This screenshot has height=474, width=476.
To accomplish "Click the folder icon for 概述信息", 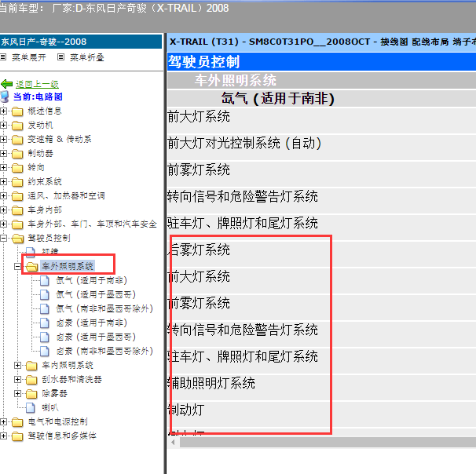I will 17,111.
